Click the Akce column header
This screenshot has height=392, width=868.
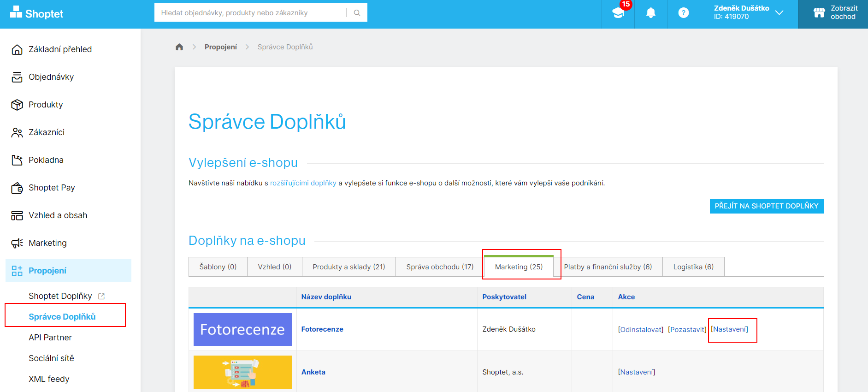click(x=626, y=297)
